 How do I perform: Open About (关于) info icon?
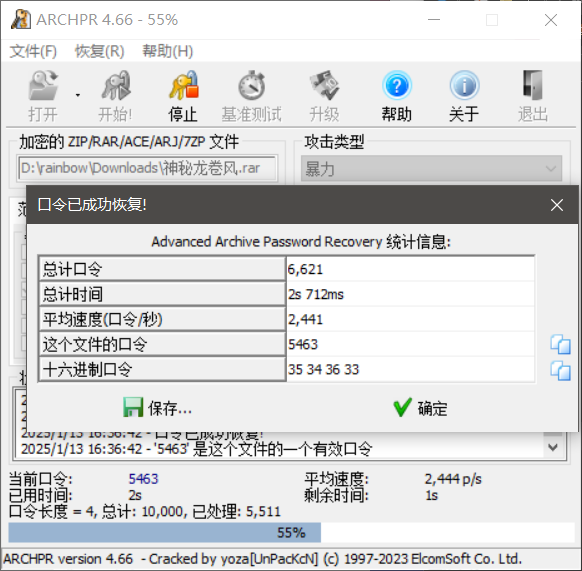464,86
